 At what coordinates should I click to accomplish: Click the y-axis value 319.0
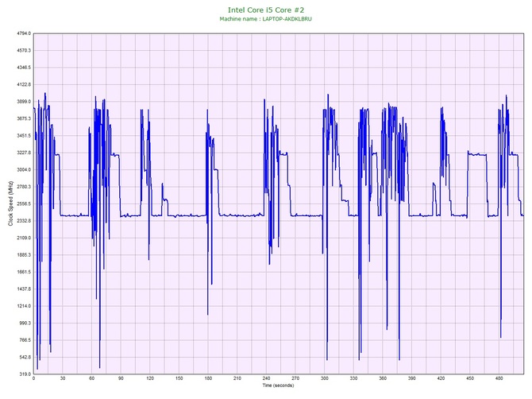coord(25,374)
